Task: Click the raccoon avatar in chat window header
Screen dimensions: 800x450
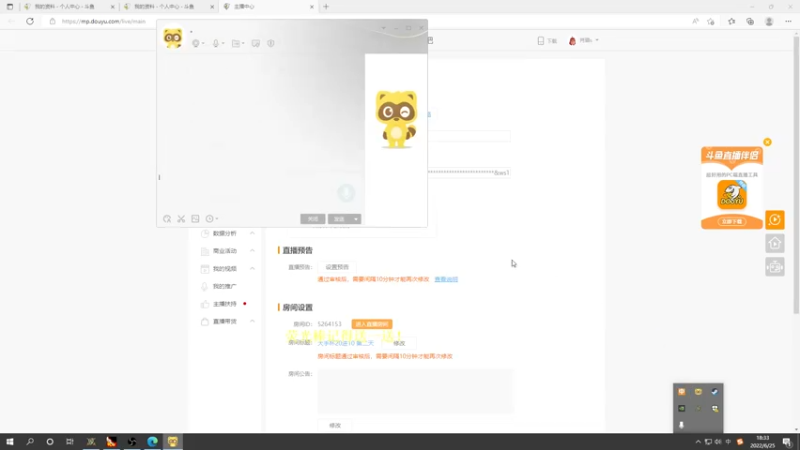Action: [x=173, y=38]
